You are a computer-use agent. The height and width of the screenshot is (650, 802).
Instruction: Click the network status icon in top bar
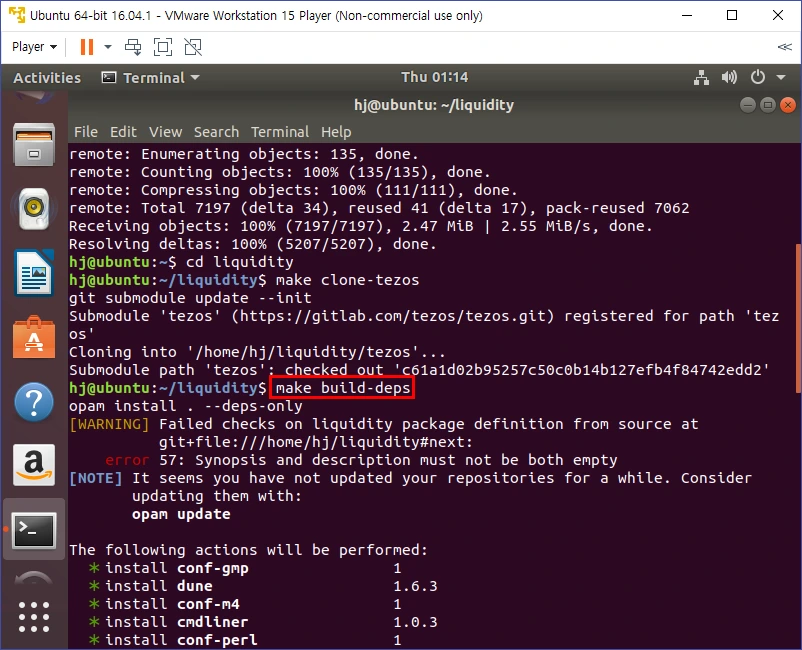tap(701, 78)
